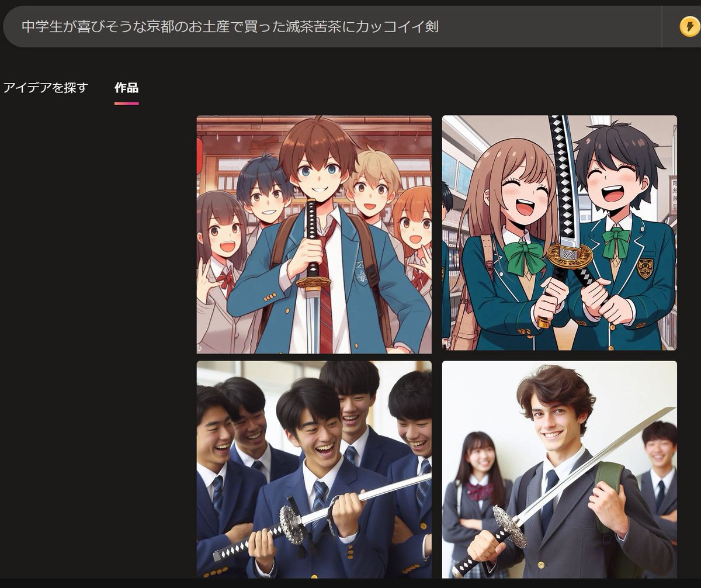Image resolution: width=701 pixels, height=588 pixels.
Task: Click the lightning bolt boost coin icon
Action: tap(689, 26)
